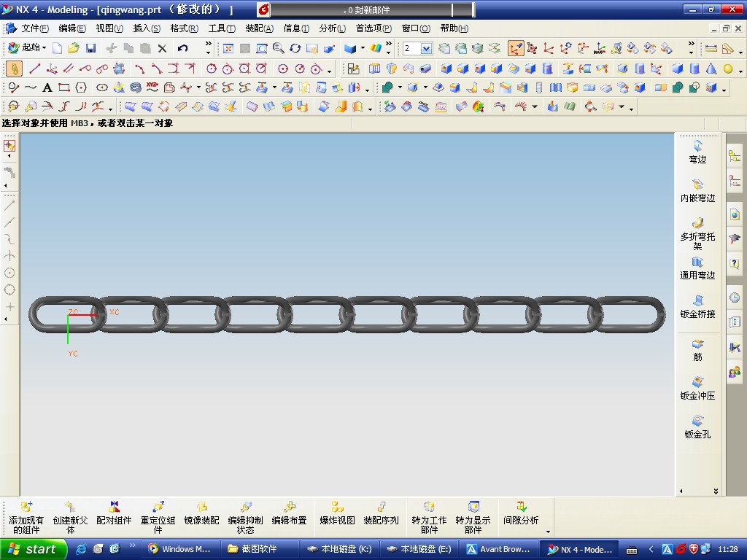747x560 pixels.
Task: Select the Text tool with the letter A icon
Action: tap(47, 87)
